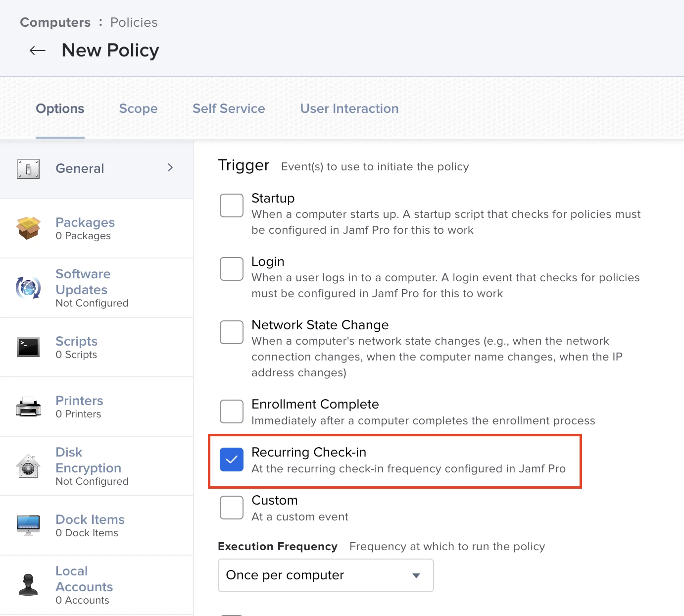Click the Local Accounts user silhouette icon

tap(28, 585)
